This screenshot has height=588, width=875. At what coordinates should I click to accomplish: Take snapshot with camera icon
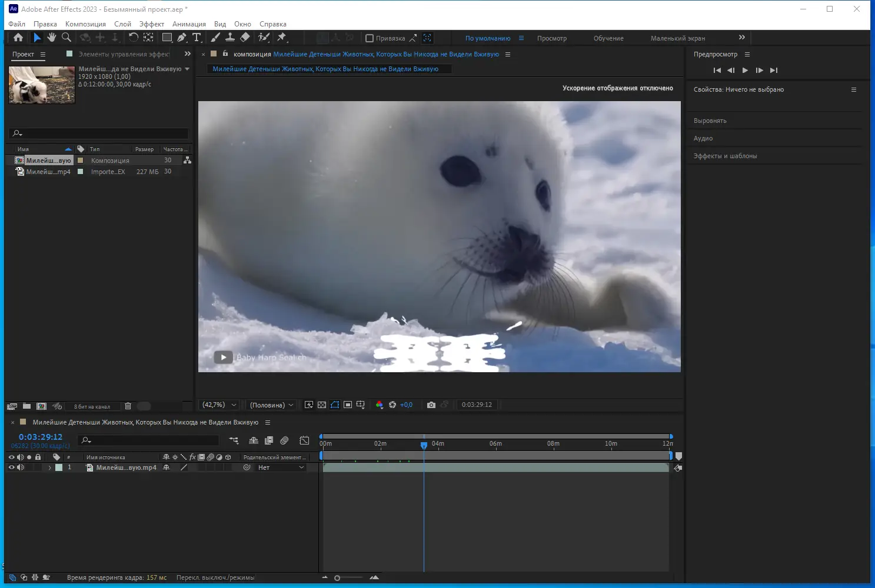tap(431, 405)
